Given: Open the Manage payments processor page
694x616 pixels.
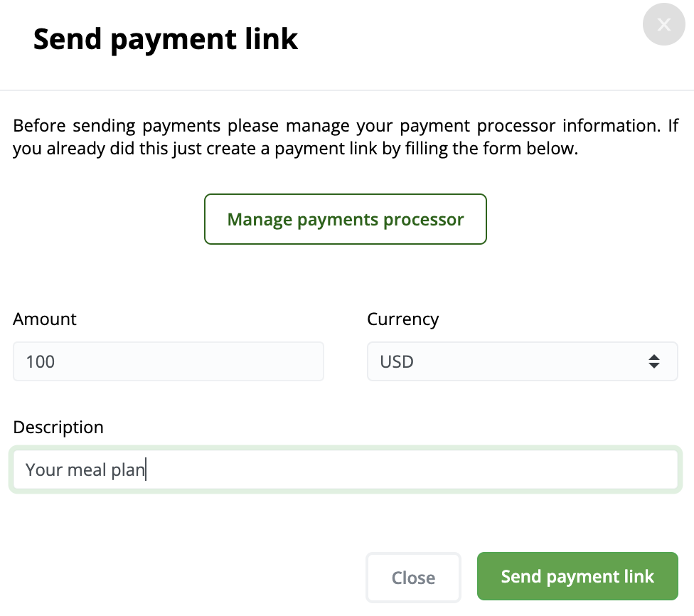Looking at the screenshot, I should coord(346,219).
